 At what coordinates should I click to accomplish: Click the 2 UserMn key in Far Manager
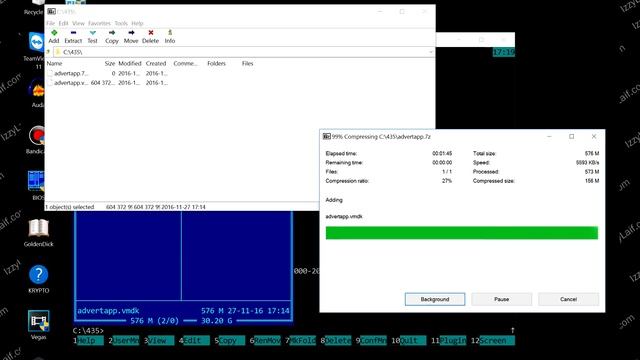tap(124, 340)
